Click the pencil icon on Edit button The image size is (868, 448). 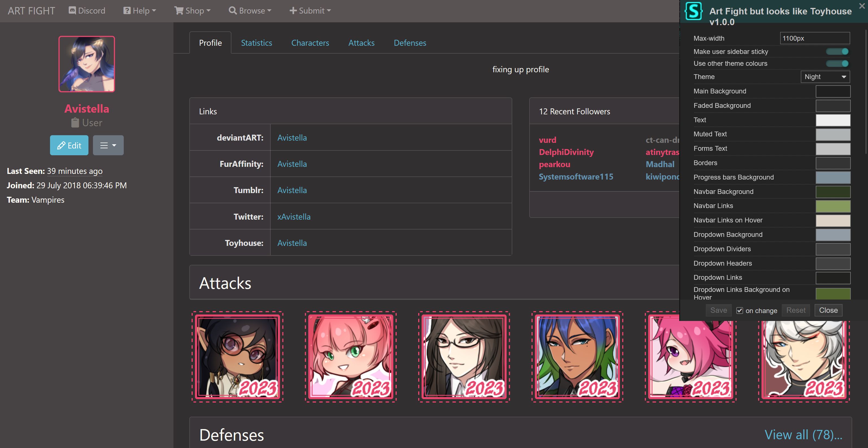(61, 145)
